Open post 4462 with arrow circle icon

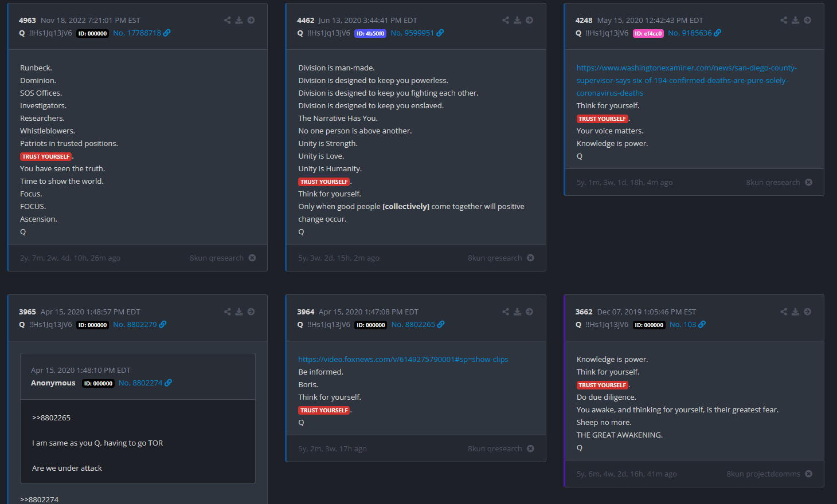click(529, 20)
